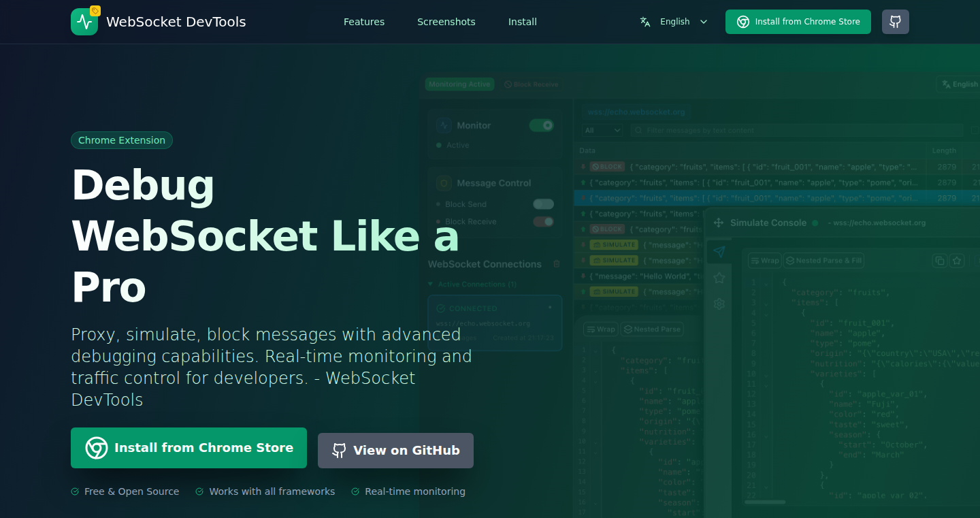Click Nested Parse & Fill button
This screenshot has height=518, width=980.
coord(824,261)
